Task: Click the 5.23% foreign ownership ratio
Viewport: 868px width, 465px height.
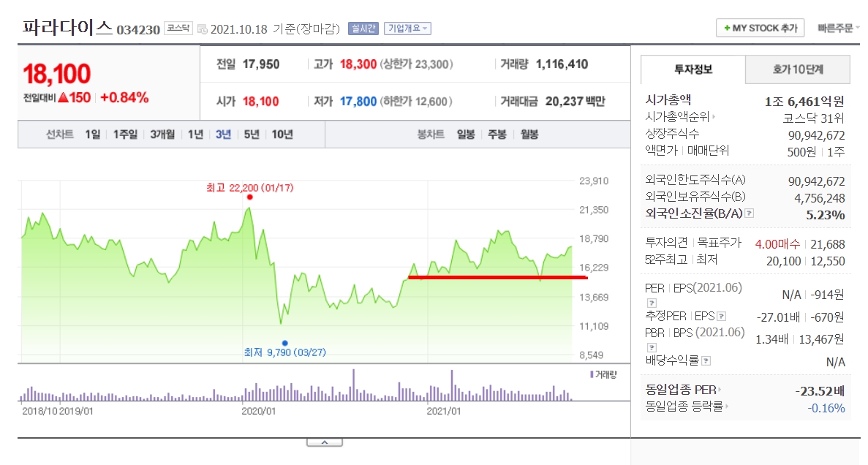Action: tap(826, 215)
